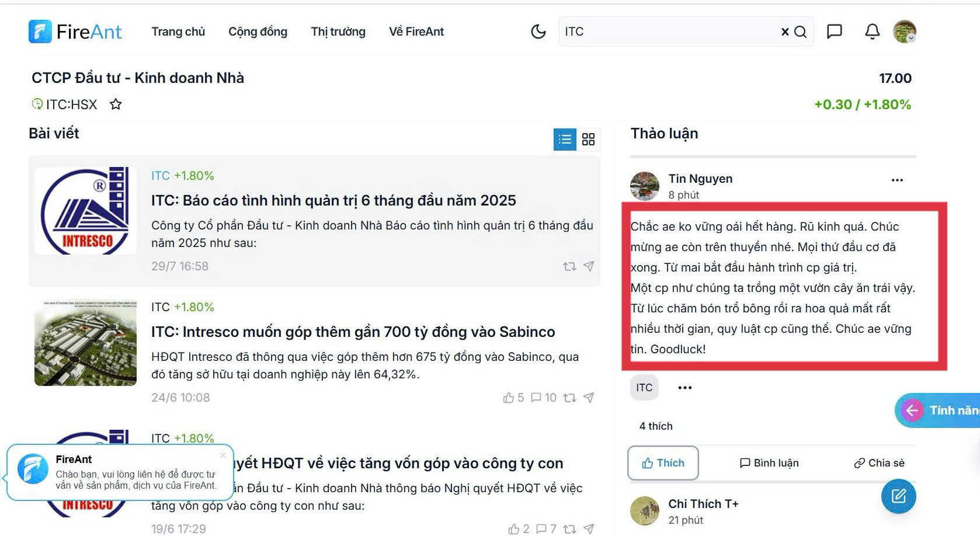Screen dimensions: 980x536
Task: Open the aerial photo thumbnail of Sabinco article
Action: [x=86, y=343]
